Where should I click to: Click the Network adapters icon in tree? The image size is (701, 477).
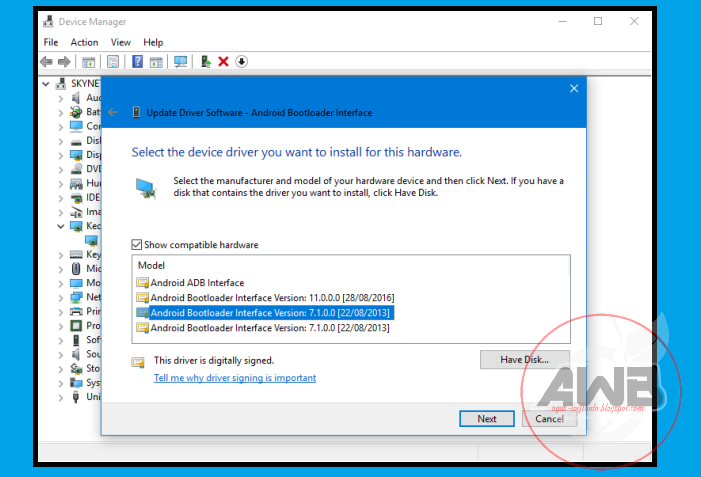pos(76,297)
